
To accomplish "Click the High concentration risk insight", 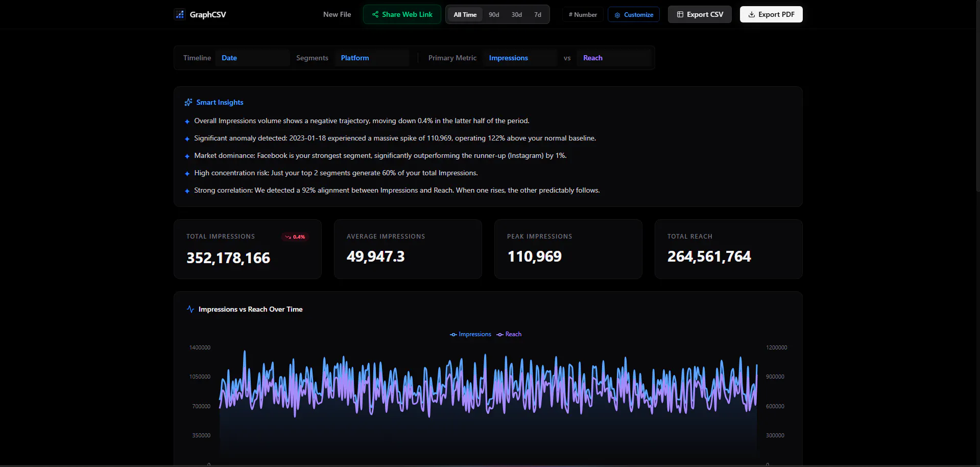I will pos(336,173).
